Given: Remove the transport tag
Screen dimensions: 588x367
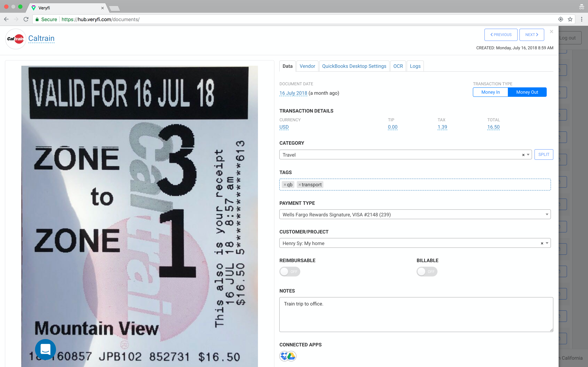Looking at the screenshot, I should [300, 185].
